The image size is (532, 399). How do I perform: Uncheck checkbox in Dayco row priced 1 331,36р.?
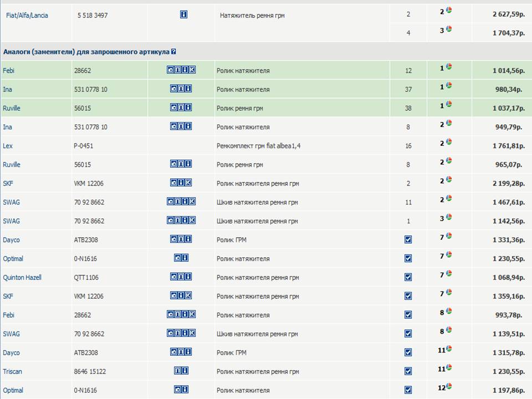[x=408, y=239]
